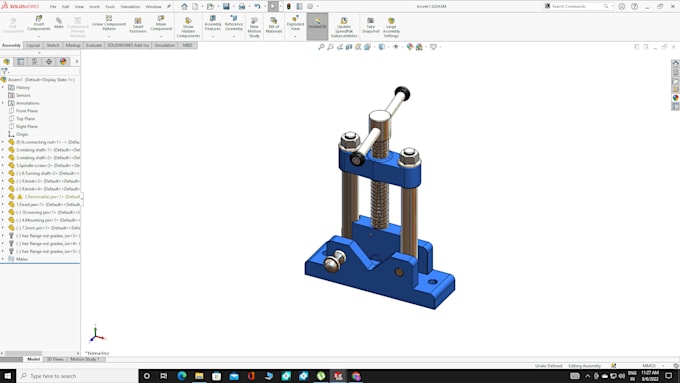680x383 pixels.
Task: Select the Mate tool
Action: (x=59, y=23)
